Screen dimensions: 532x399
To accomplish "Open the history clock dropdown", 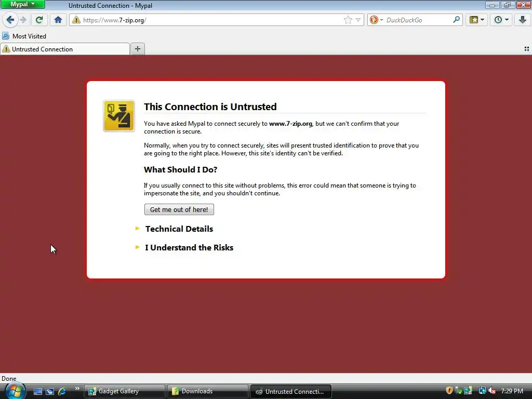I will [x=501, y=20].
